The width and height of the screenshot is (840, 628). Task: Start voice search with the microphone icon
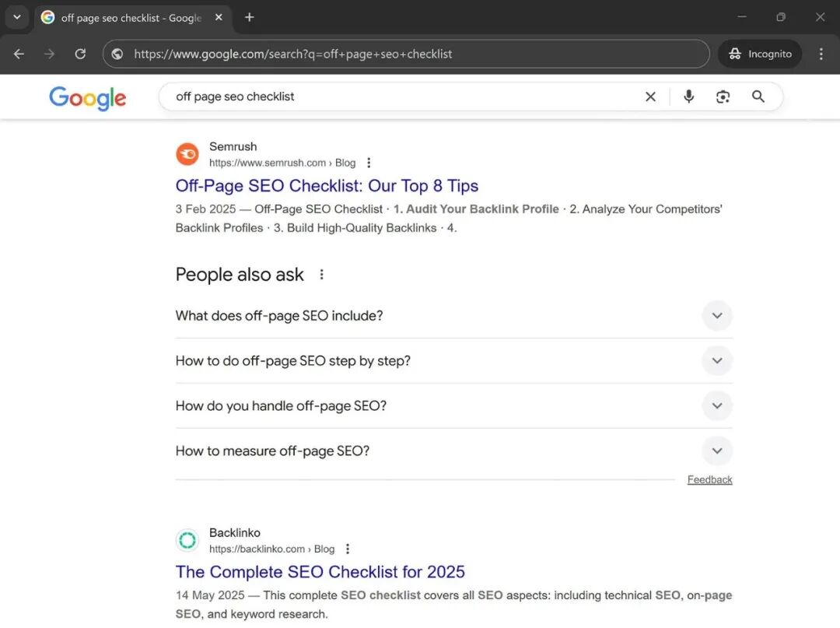(x=689, y=96)
